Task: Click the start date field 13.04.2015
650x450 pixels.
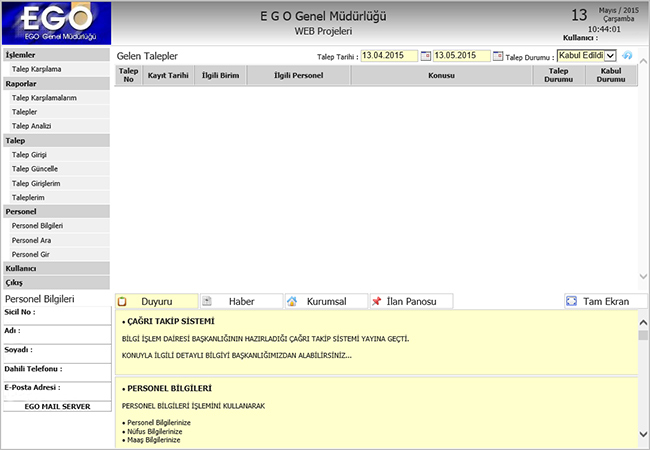Action: pyautogui.click(x=388, y=57)
